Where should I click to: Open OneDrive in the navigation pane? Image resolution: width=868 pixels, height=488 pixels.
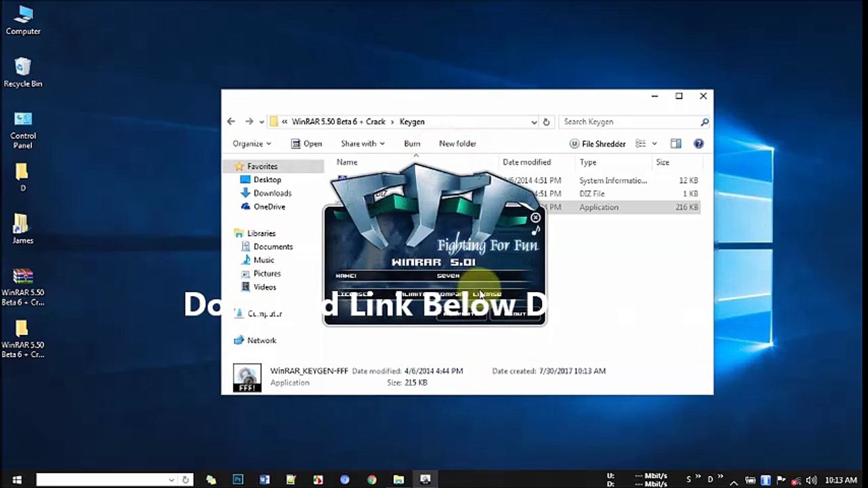(x=263, y=207)
